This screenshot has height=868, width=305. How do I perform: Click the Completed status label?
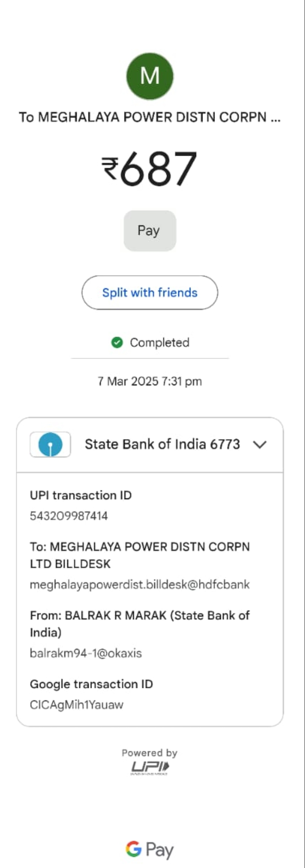tap(159, 342)
